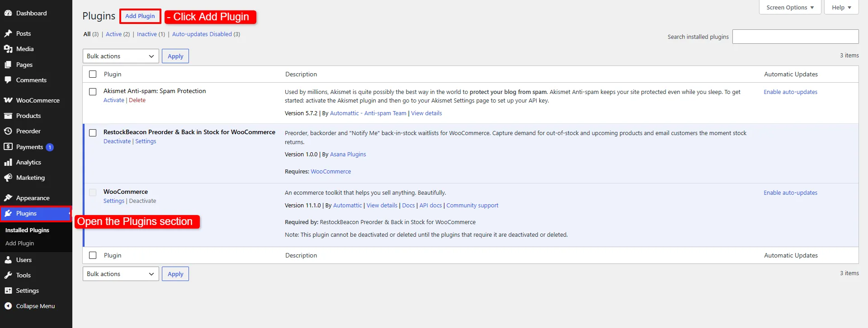Open the WooCommerce API docs link
868x328 pixels.
(431, 206)
